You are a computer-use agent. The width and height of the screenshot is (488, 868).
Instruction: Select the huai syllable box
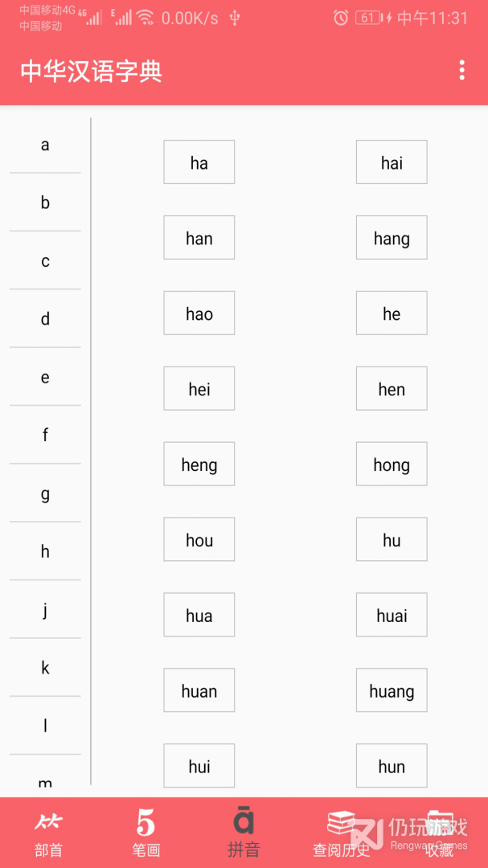click(x=392, y=615)
